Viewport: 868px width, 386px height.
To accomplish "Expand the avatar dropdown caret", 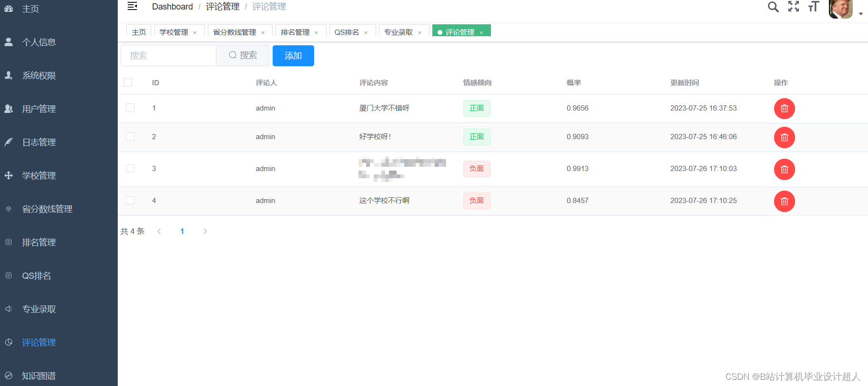I will pyautogui.click(x=861, y=14).
